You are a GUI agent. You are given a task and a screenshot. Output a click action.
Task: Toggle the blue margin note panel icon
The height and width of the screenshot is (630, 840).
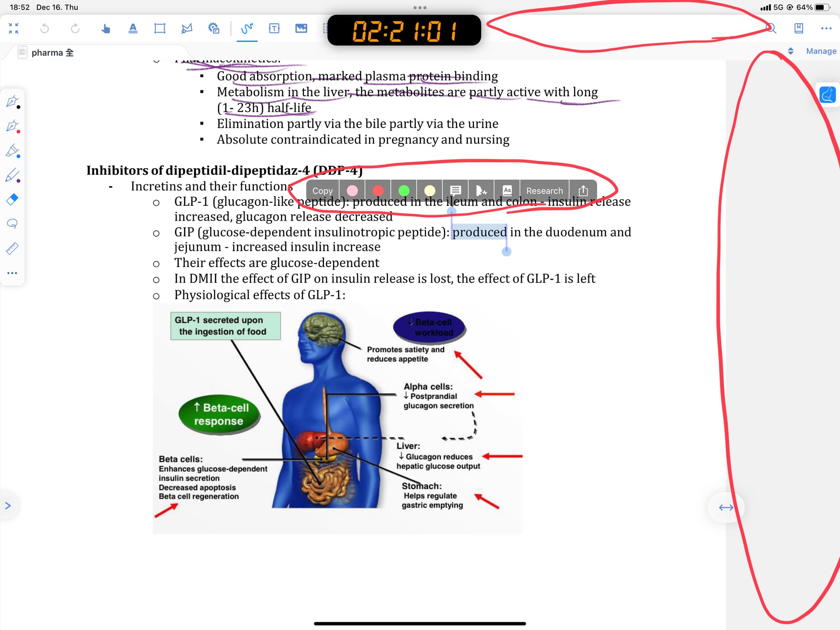tap(827, 95)
